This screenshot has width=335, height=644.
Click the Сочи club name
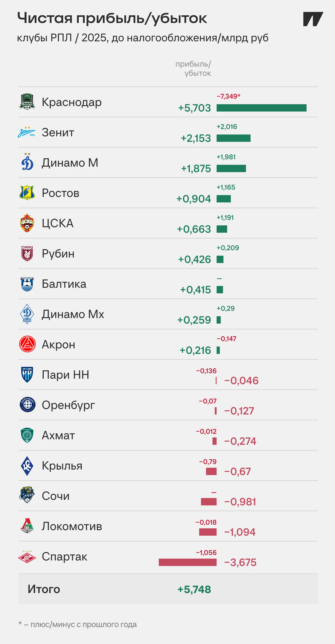tap(56, 496)
